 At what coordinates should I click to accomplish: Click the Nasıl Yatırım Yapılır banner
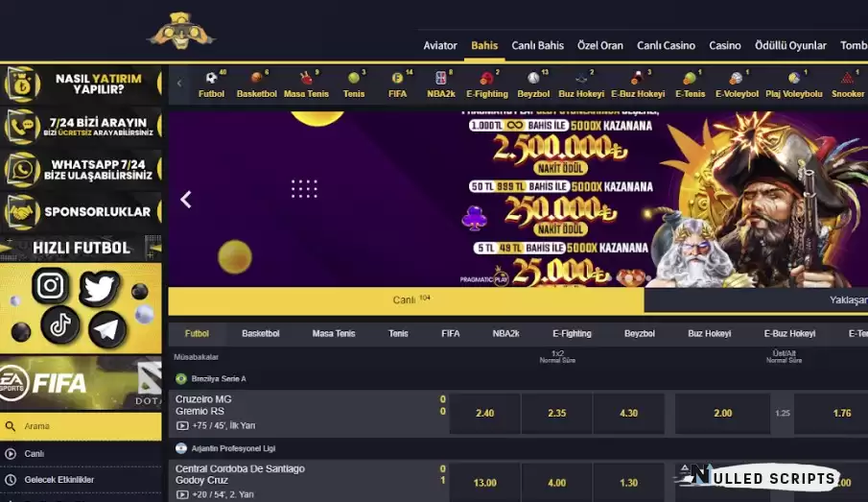click(81, 84)
